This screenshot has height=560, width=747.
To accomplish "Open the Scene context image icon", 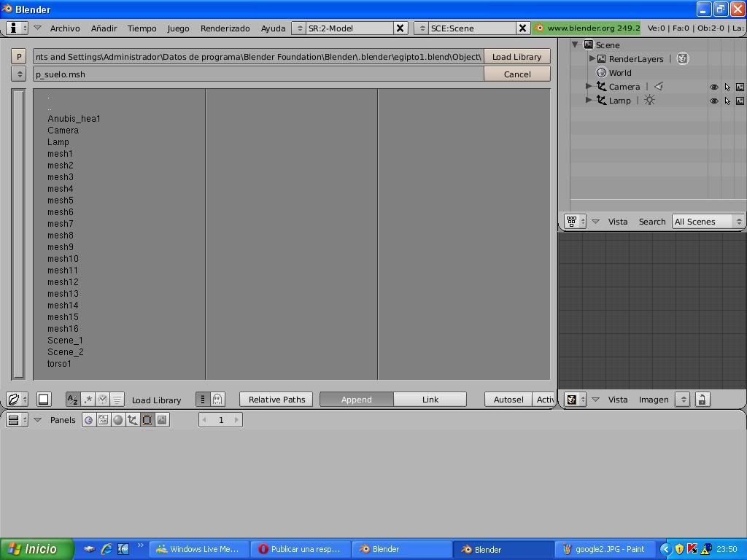I will coord(162,419).
